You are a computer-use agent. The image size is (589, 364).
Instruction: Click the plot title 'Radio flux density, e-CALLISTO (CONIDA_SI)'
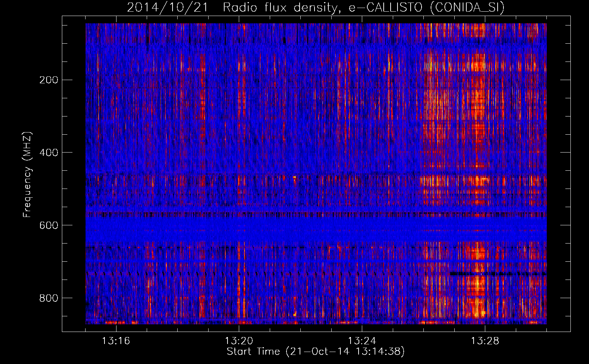point(364,7)
